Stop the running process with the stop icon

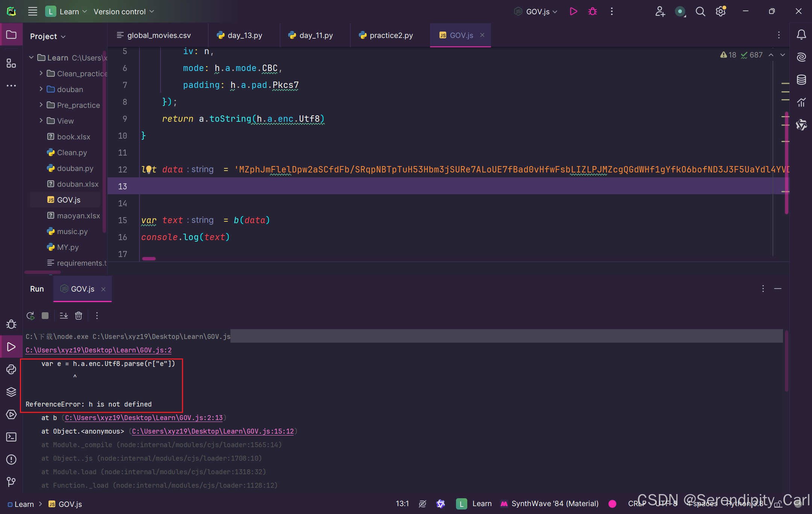click(45, 316)
